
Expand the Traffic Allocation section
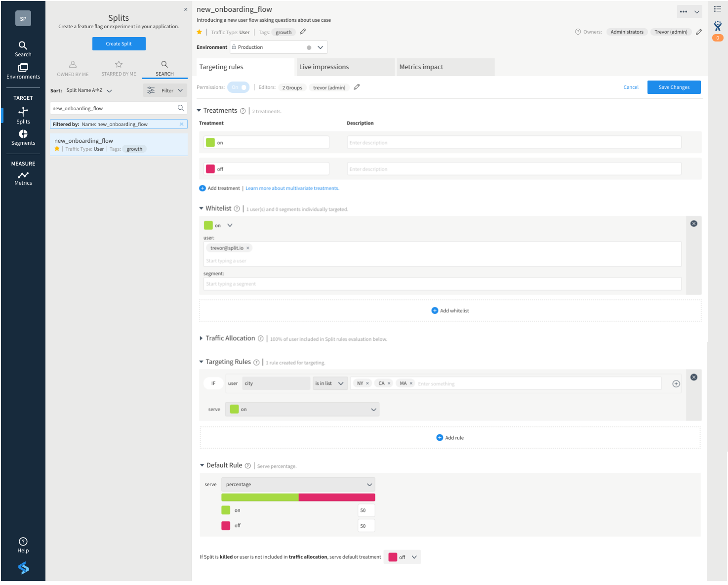click(201, 338)
